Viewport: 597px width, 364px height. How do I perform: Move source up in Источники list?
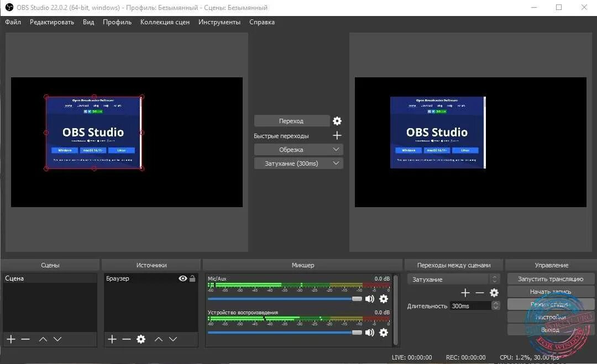[x=159, y=339]
